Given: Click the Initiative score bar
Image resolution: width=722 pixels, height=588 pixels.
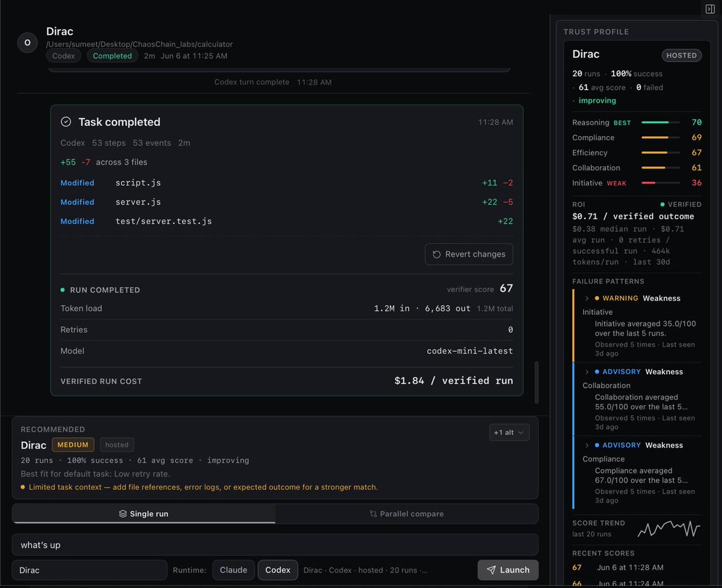Looking at the screenshot, I should coord(661,182).
